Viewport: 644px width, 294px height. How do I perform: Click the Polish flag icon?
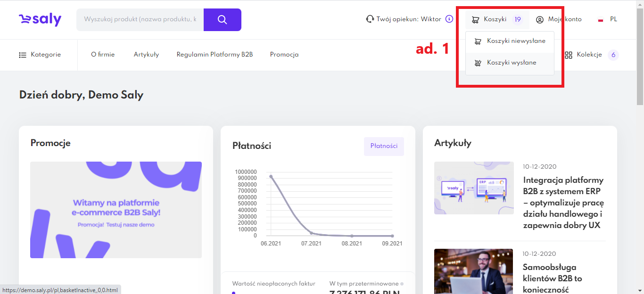601,20
